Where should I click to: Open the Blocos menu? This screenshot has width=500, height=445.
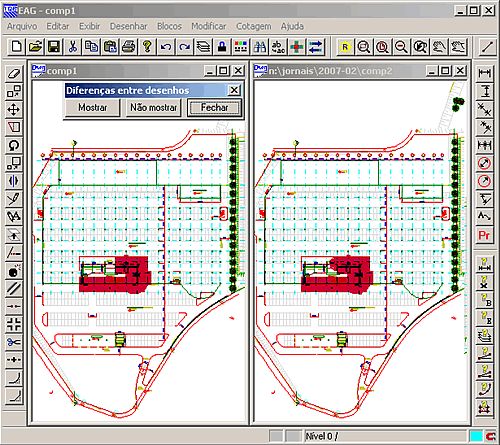pos(169,26)
